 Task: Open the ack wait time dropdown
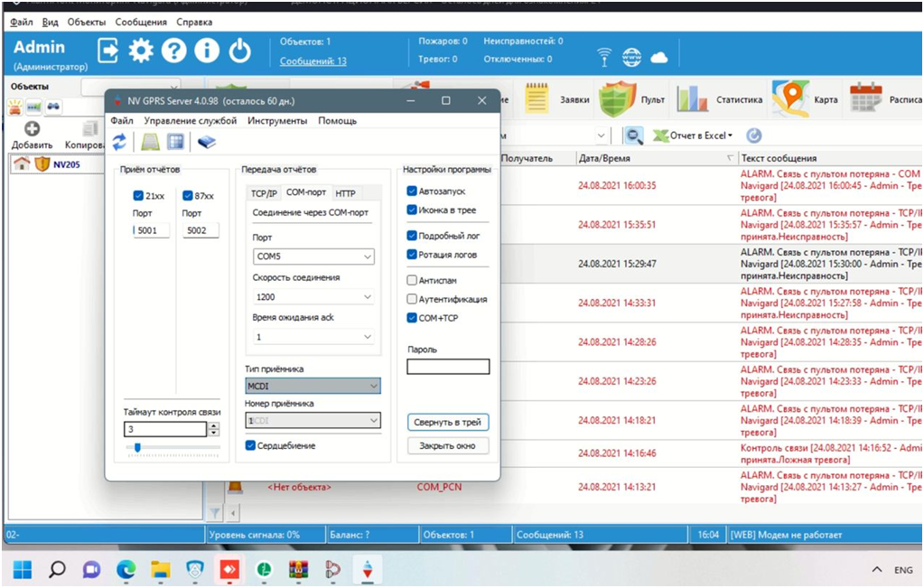click(313, 337)
